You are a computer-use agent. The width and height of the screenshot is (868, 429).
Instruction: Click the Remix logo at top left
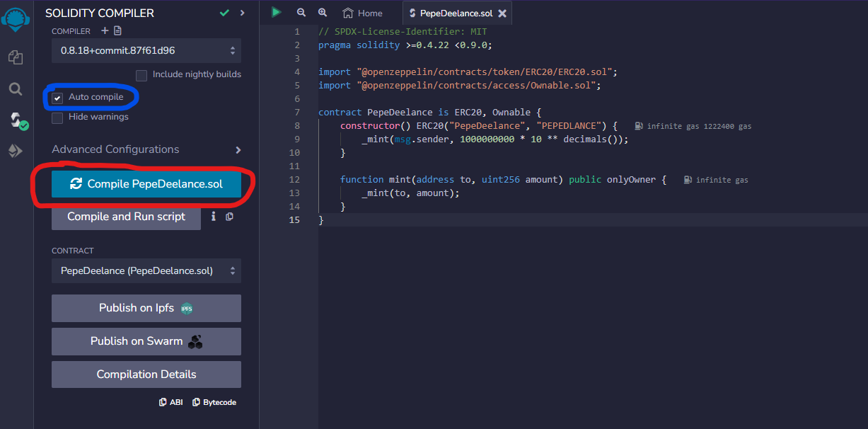click(15, 19)
